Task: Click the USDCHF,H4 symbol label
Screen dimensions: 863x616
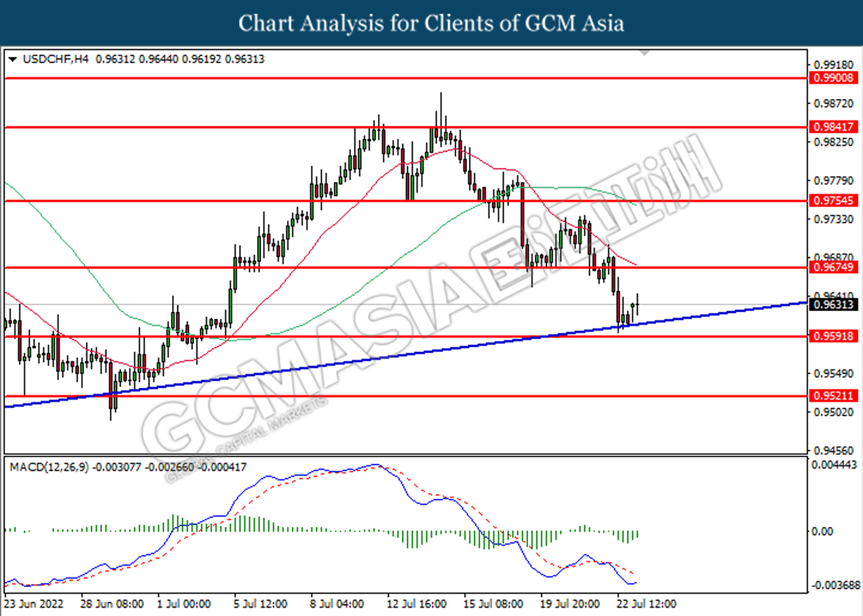Action: tap(56, 59)
